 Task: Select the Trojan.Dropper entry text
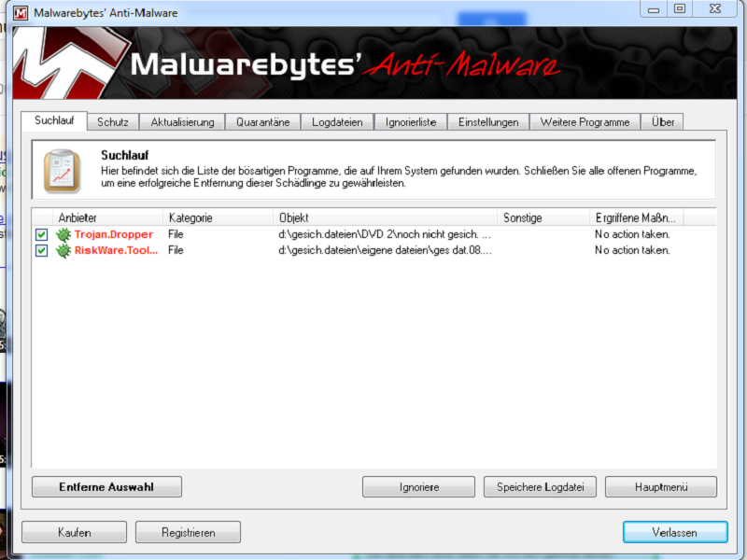[113, 234]
